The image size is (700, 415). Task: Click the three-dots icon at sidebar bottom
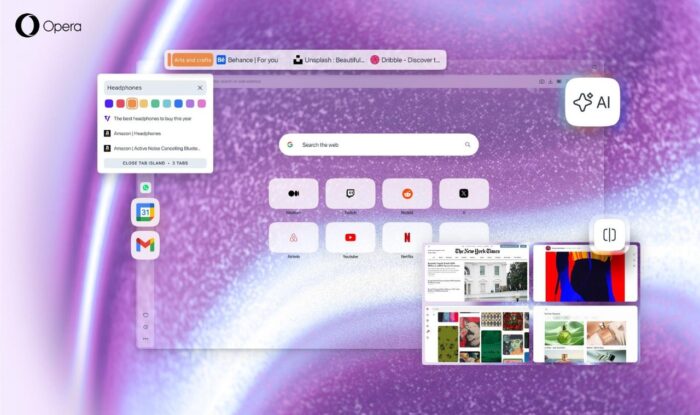pyautogui.click(x=146, y=339)
